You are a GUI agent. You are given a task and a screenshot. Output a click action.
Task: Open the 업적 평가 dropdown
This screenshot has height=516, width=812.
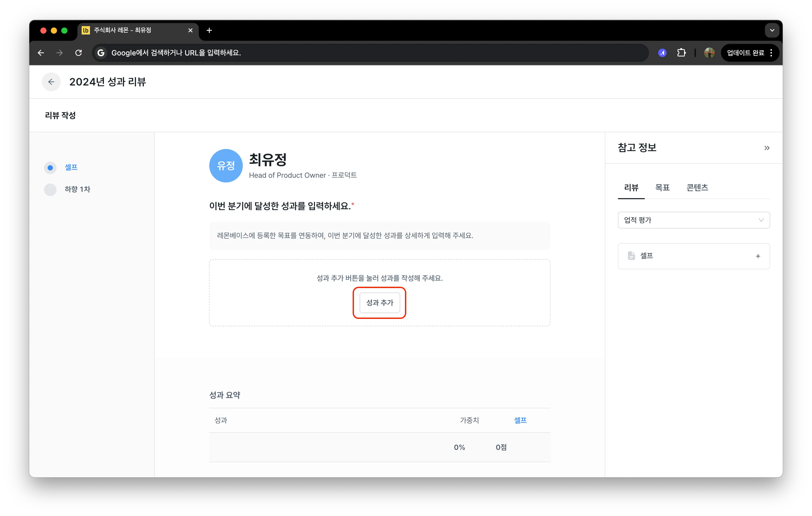tap(694, 220)
